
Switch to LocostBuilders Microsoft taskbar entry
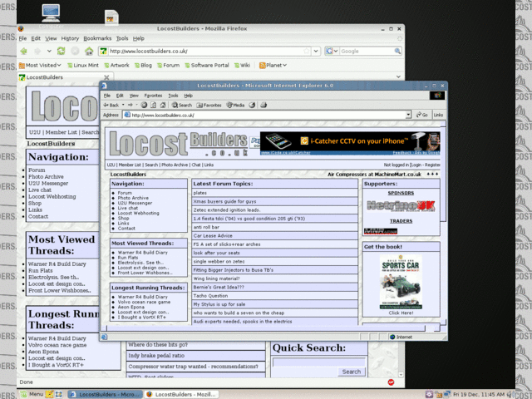coord(106,394)
